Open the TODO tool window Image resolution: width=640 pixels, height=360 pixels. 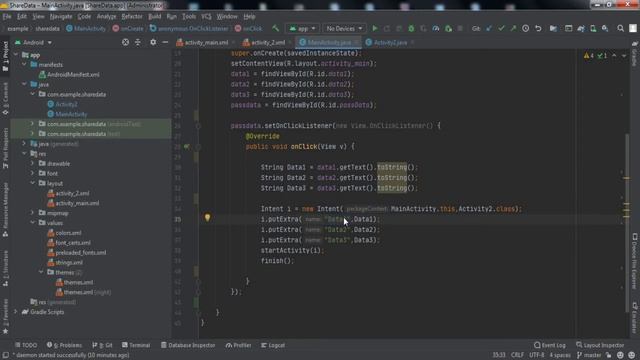[x=26, y=345]
